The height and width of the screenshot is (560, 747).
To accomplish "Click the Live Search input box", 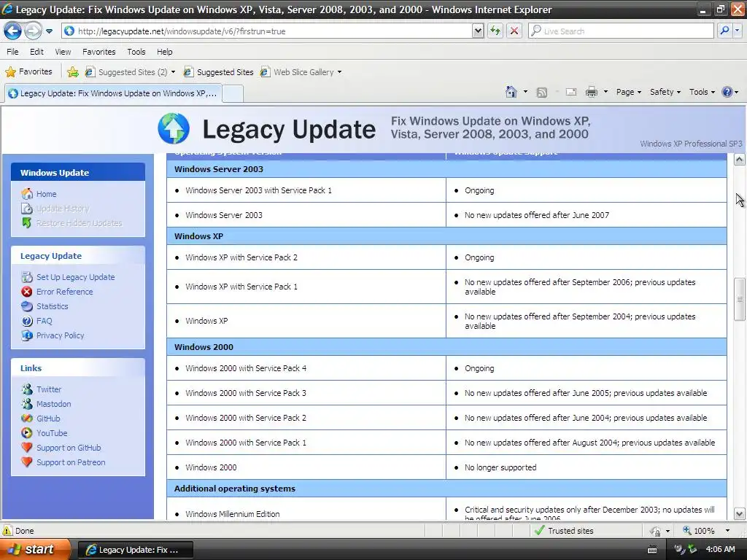I will 621,31.
